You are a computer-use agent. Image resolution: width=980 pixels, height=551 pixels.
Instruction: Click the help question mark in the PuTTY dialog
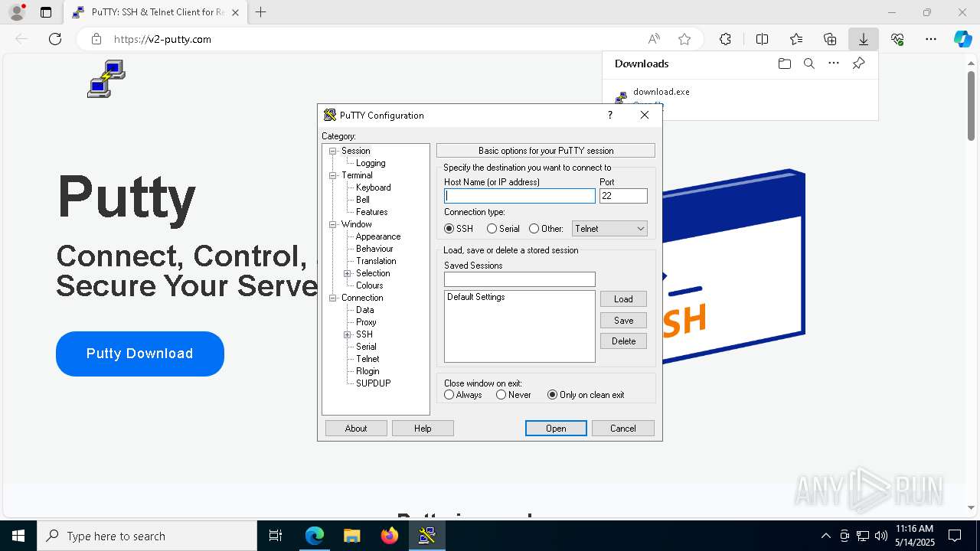(610, 115)
